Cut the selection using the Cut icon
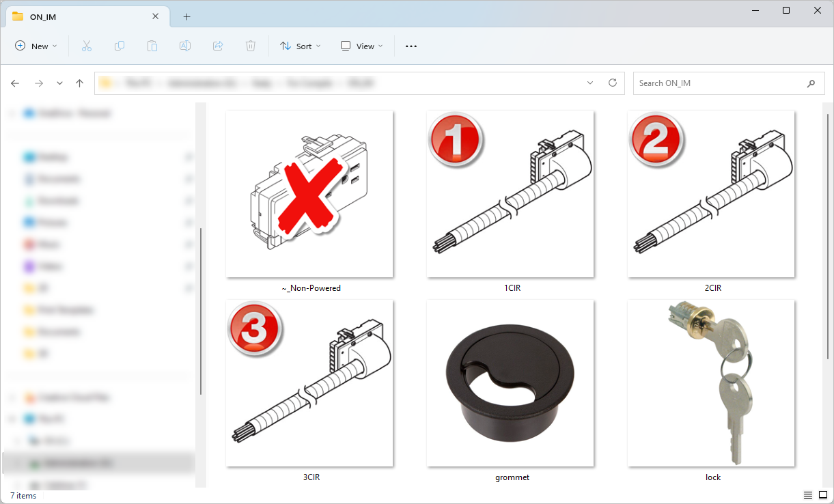This screenshot has width=834, height=504. point(86,46)
